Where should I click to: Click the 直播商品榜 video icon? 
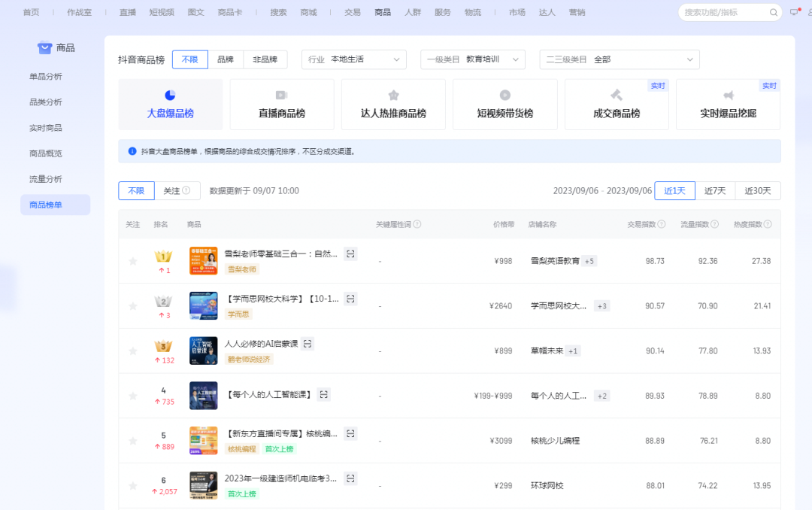tap(281, 96)
